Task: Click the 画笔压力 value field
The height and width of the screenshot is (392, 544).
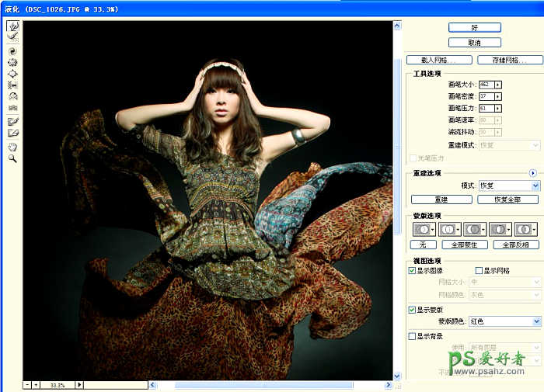Action: (486, 108)
